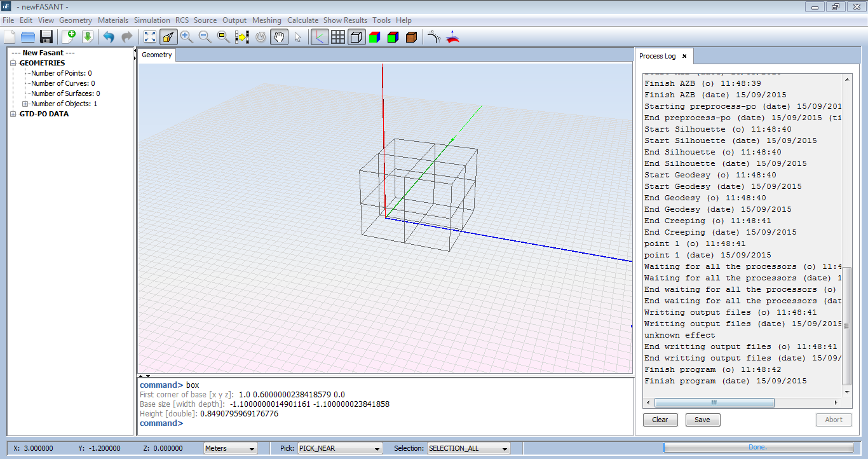This screenshot has height=459, width=868.
Task: Click the Save button under Process Log
Action: point(702,420)
